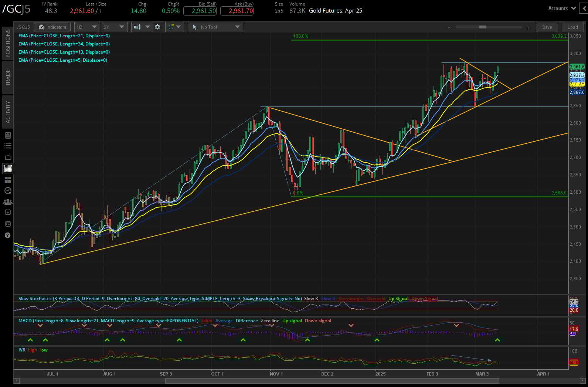Open the clock history icon in sidebar
The width and height of the screenshot is (588, 387).
pyautogui.click(x=8, y=191)
